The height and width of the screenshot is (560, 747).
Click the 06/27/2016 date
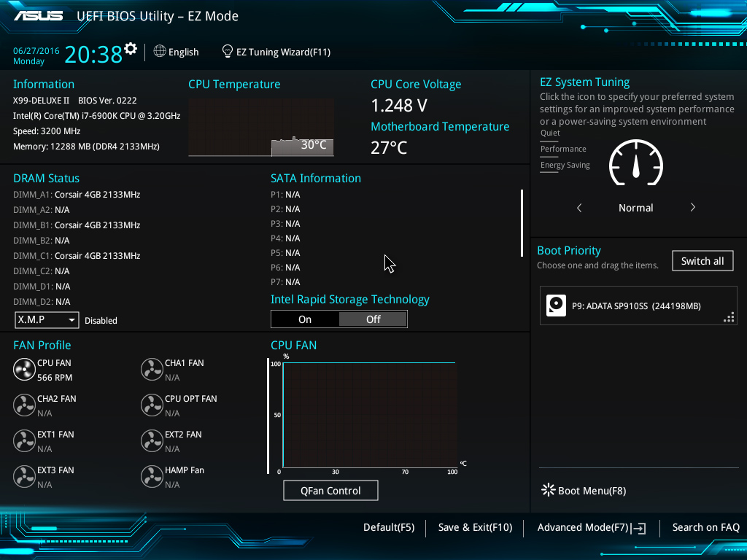36,51
